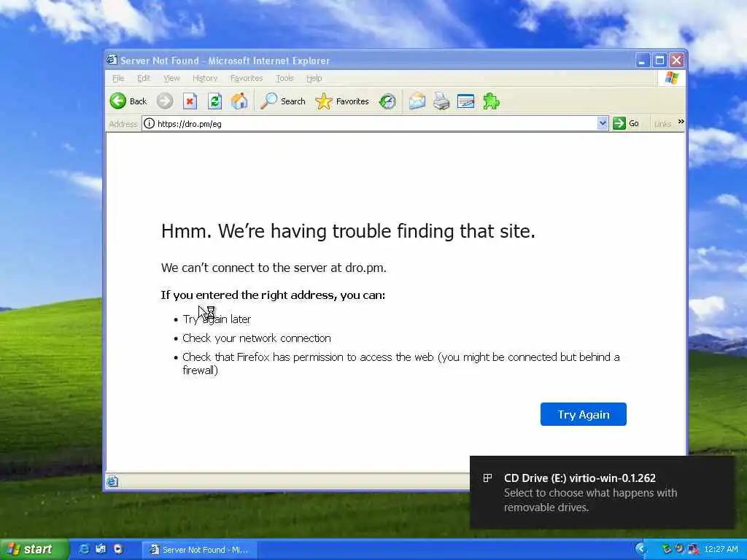
Task: Click the blue Try Again button
Action: click(x=583, y=414)
